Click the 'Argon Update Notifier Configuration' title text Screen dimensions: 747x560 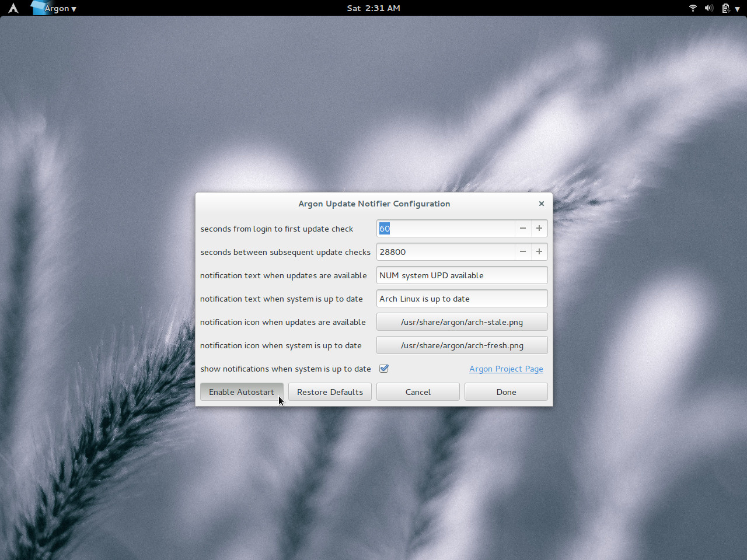(374, 204)
